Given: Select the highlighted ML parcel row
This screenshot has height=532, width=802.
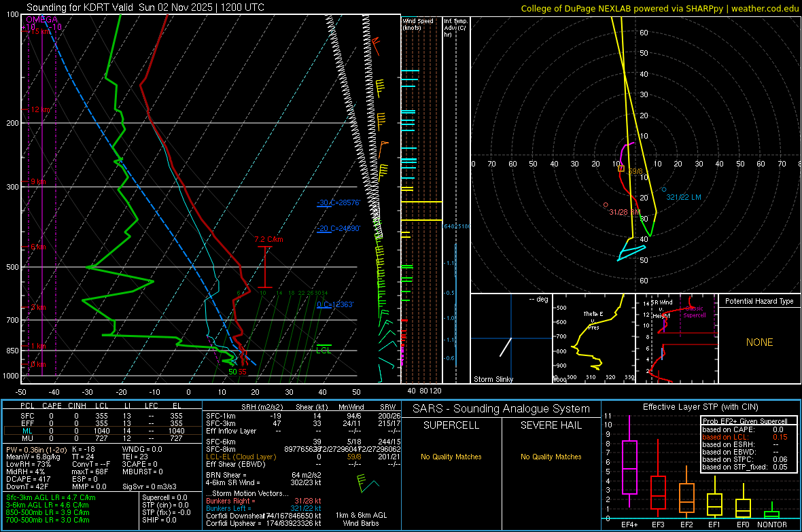Looking at the screenshot, I should pyautogui.click(x=102, y=431).
